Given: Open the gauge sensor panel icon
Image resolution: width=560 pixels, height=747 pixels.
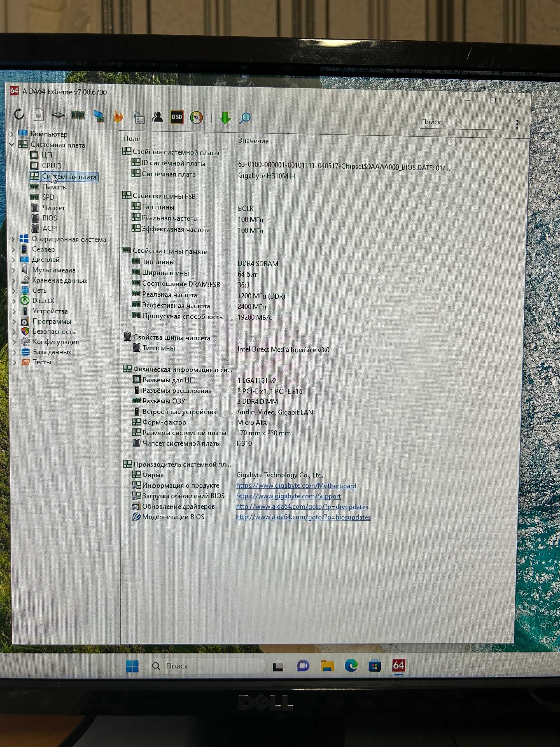Looking at the screenshot, I should click(x=197, y=118).
